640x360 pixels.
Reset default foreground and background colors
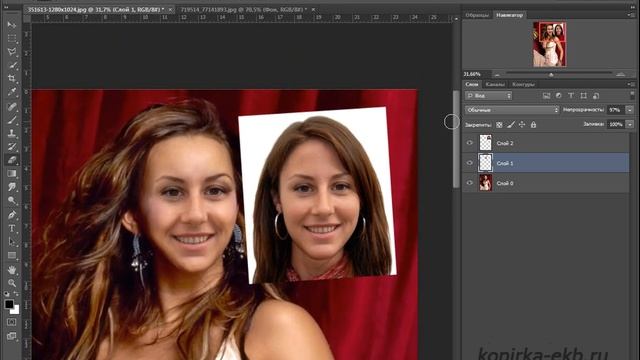point(7,293)
